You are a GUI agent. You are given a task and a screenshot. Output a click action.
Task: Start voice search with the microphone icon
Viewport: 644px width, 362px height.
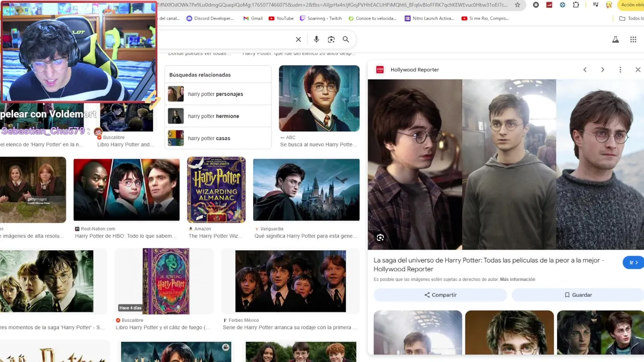pos(316,39)
